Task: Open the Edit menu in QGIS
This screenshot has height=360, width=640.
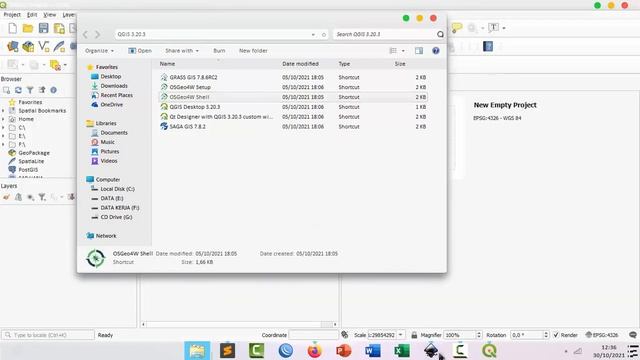Action: (32, 15)
